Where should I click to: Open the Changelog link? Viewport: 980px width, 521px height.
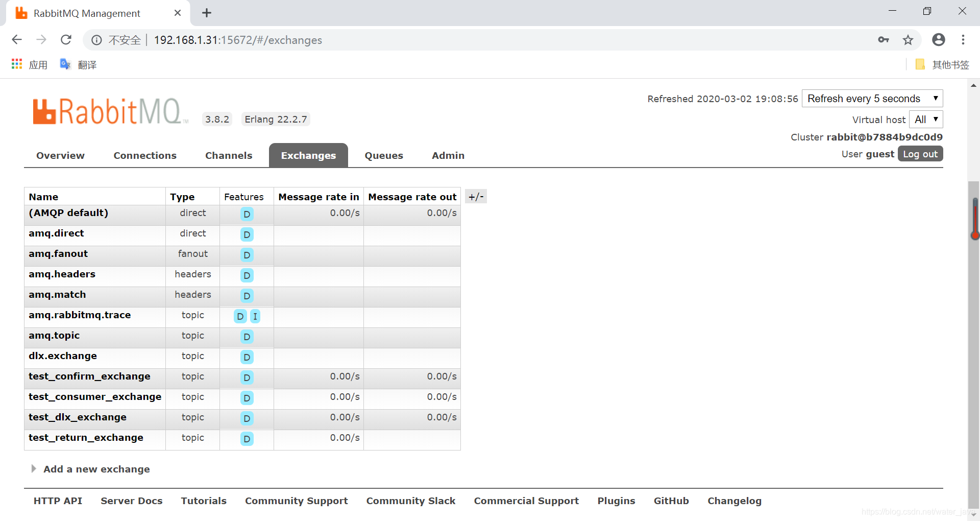734,501
